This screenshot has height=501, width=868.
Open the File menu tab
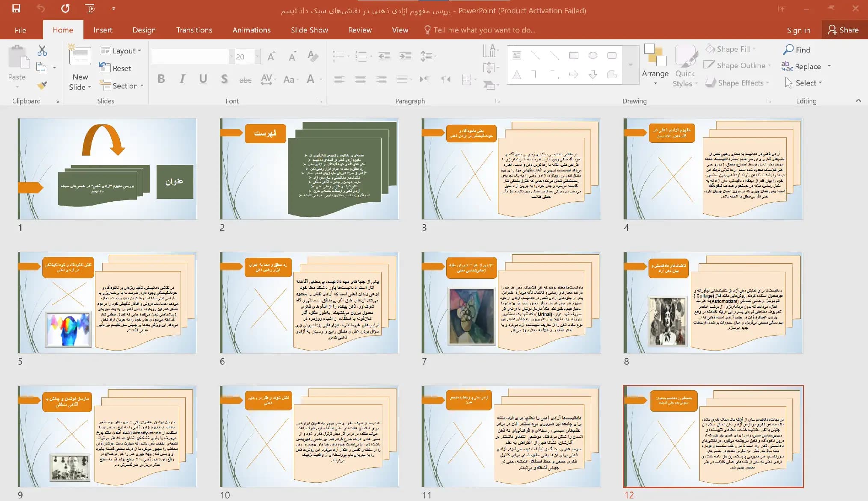click(20, 30)
